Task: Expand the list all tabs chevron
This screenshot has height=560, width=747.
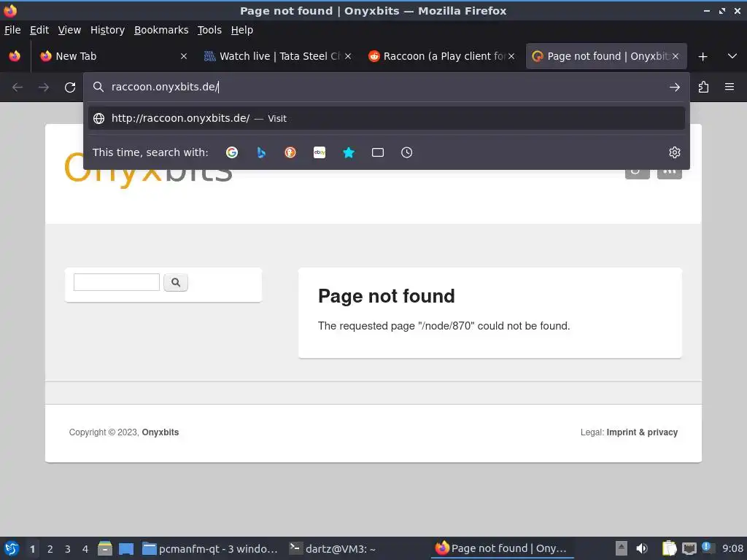Action: pyautogui.click(x=732, y=56)
